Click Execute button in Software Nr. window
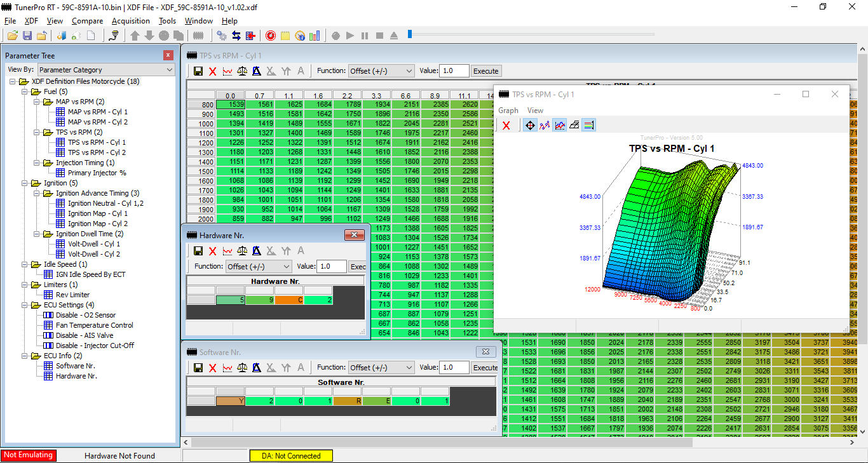 click(485, 368)
